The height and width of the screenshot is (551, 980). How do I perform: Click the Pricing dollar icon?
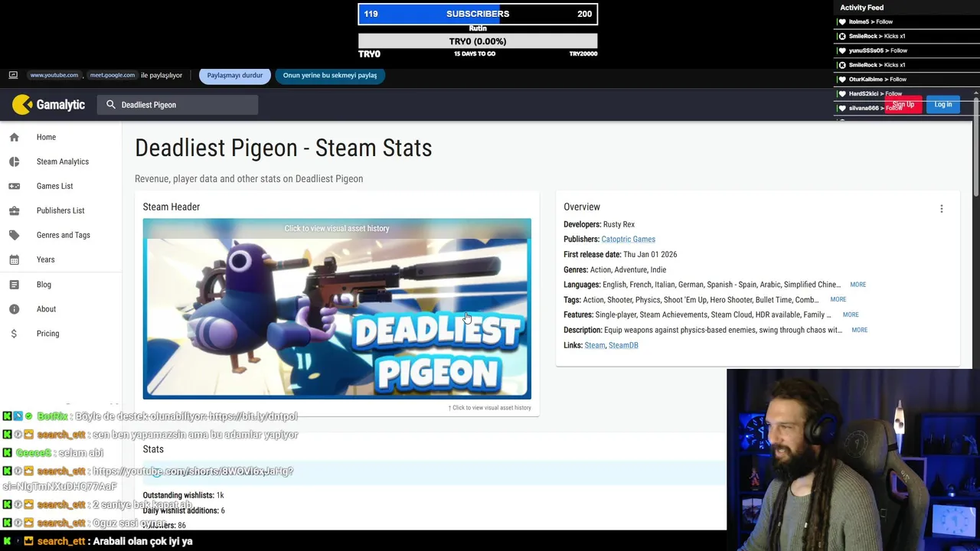tap(14, 334)
